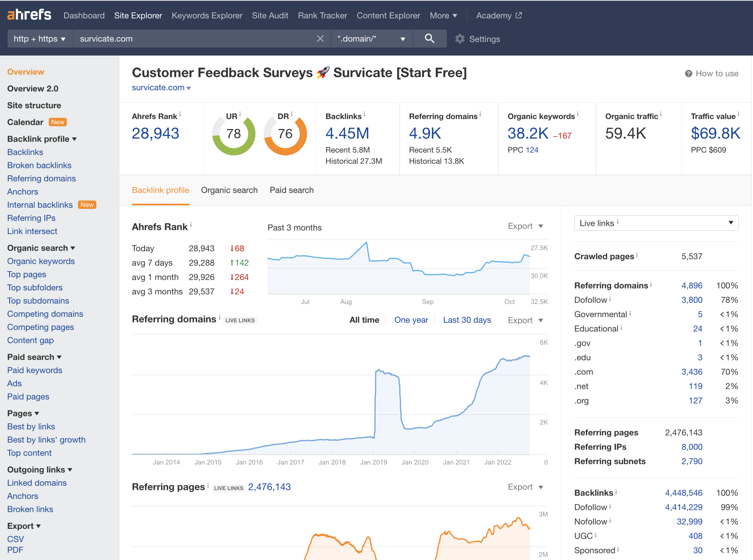The width and height of the screenshot is (753, 560).
Task: Click info icon beside Referring domains chart title
Action: pos(219,318)
